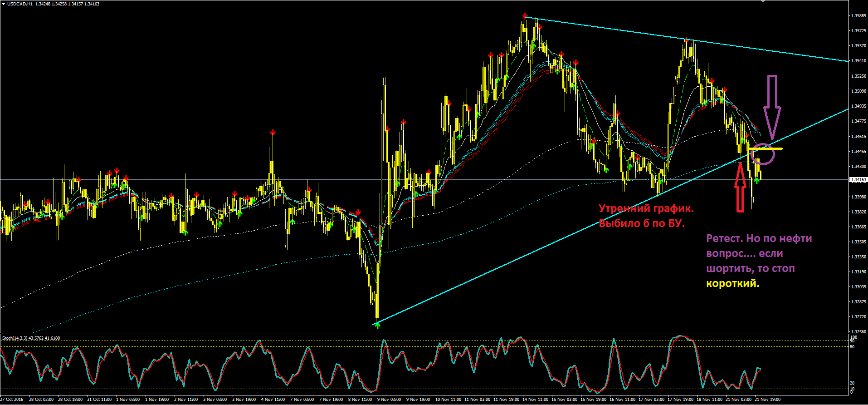The width and height of the screenshot is (868, 405).
Task: Click price scale value 1.34775
Action: pos(858,121)
